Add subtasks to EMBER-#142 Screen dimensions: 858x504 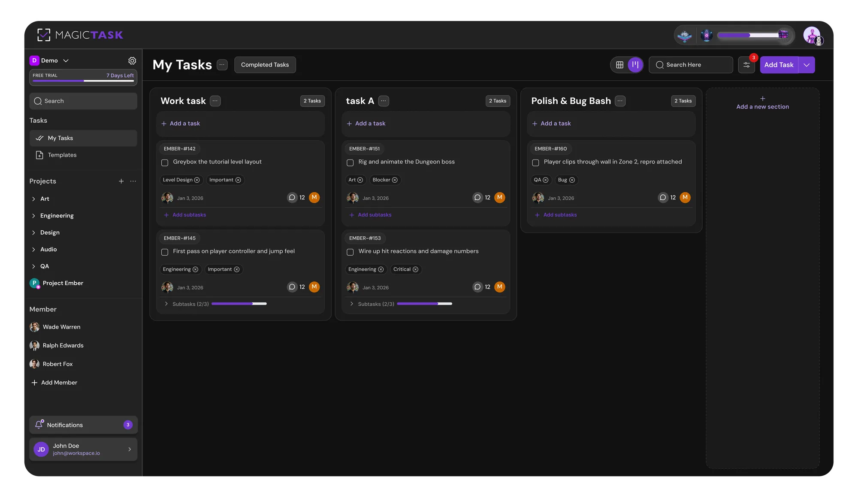click(185, 215)
